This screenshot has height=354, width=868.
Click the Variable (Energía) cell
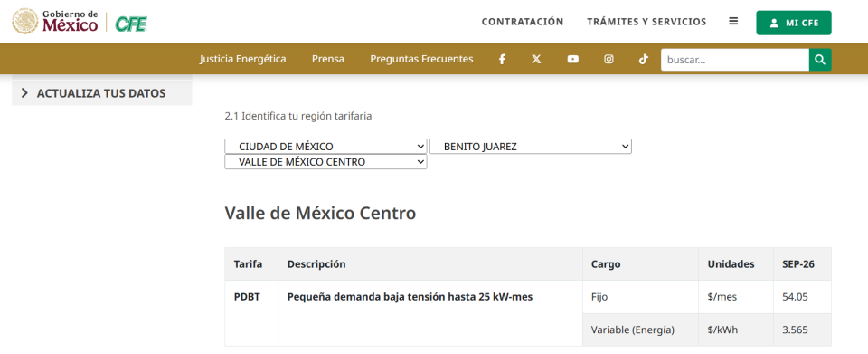pos(640,330)
